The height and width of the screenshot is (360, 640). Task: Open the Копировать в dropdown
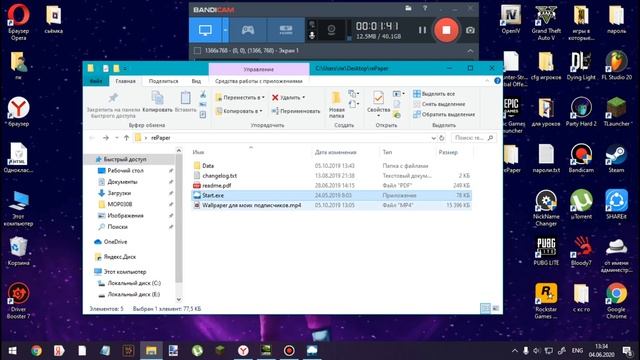pyautogui.click(x=239, y=111)
